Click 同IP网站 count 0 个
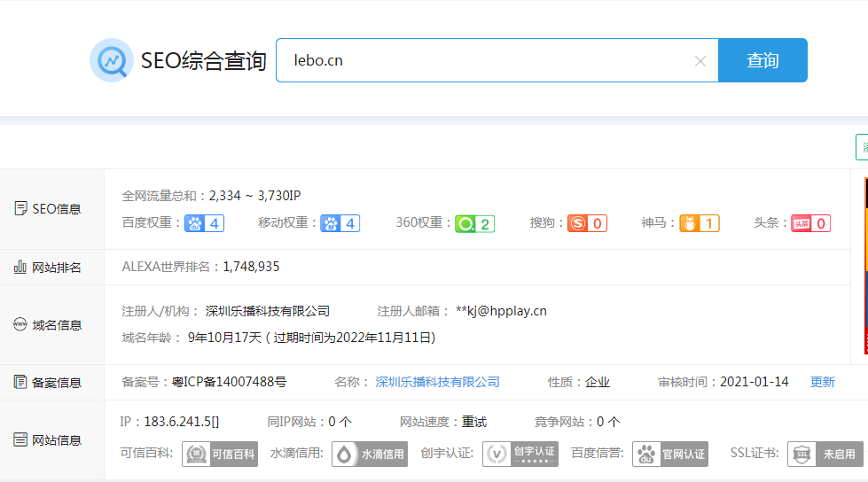The width and height of the screenshot is (868, 482). (340, 422)
